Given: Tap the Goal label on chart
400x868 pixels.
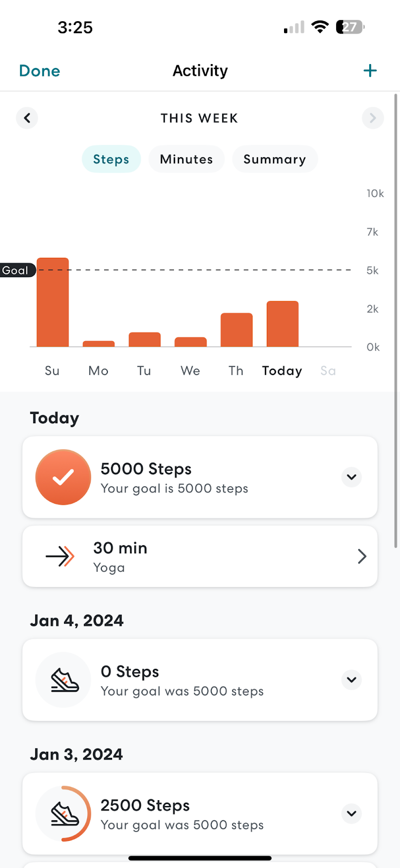Looking at the screenshot, I should click(16, 270).
